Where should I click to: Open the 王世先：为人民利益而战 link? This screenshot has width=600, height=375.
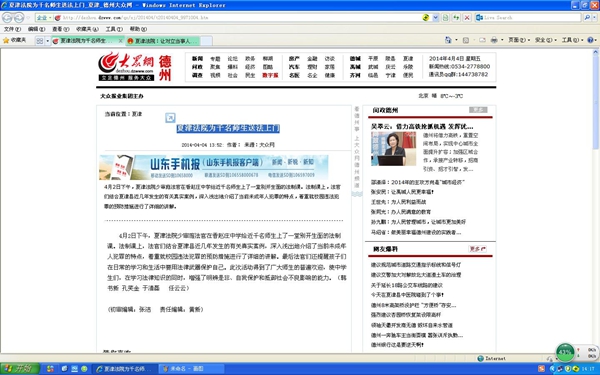(x=398, y=202)
